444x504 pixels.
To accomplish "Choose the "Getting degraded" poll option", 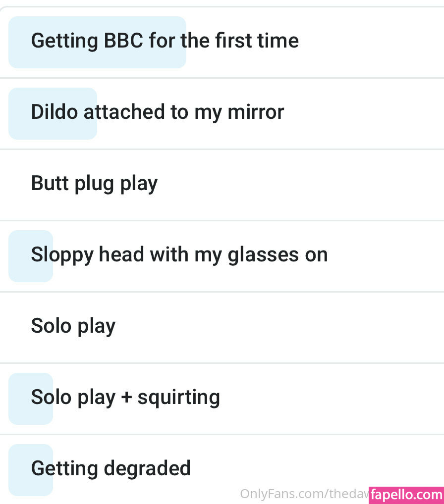I will click(x=222, y=470).
